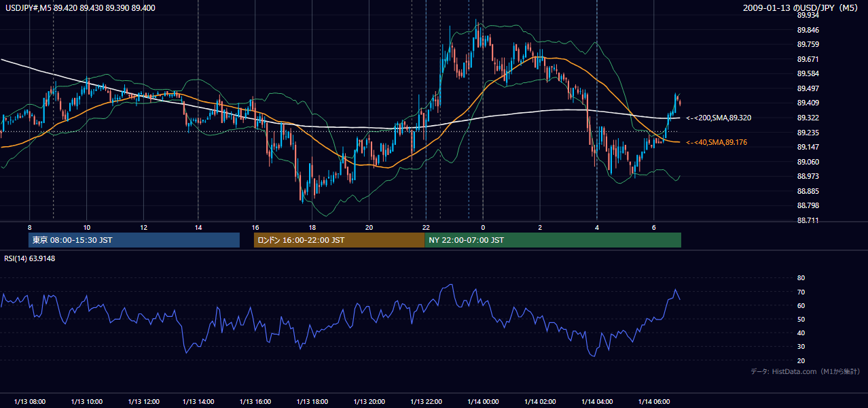This screenshot has height=408, width=868.
Task: Click the bottom time label 1/13 14:00
Action: pos(198,402)
